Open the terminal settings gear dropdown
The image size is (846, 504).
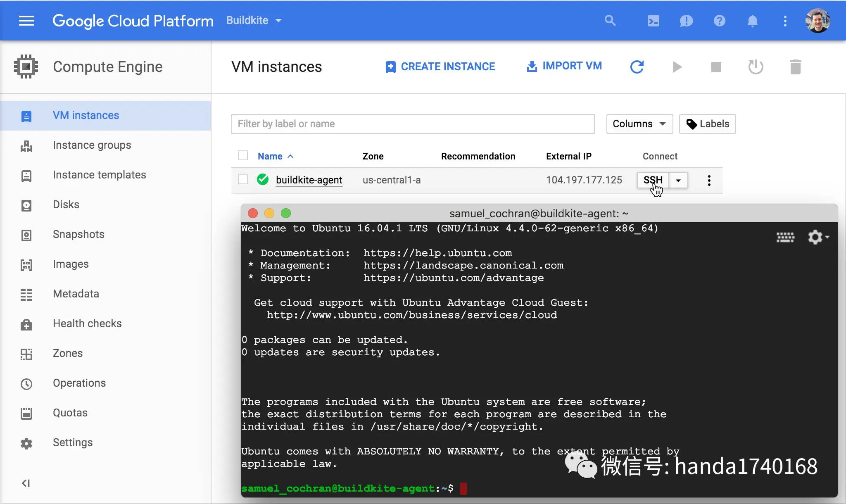point(818,237)
